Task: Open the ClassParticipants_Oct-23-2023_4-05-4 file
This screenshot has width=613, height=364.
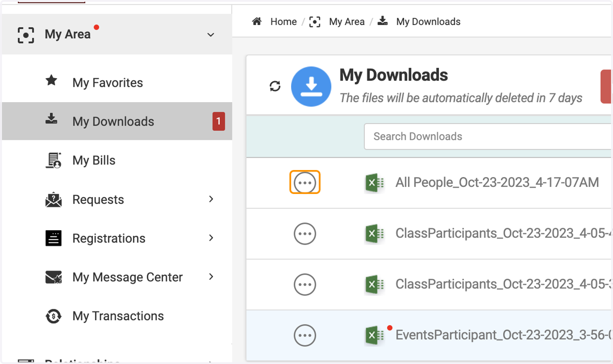Action: pos(504,233)
